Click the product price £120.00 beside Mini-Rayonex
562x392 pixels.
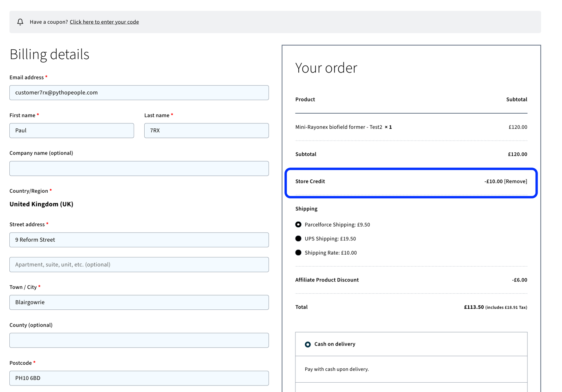pos(518,127)
